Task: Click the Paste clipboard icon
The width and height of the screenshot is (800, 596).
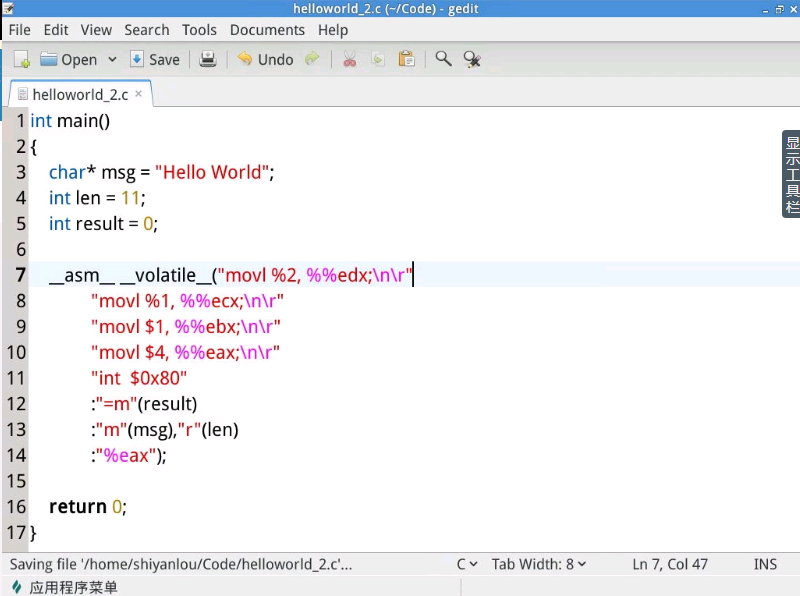Action: (406, 60)
